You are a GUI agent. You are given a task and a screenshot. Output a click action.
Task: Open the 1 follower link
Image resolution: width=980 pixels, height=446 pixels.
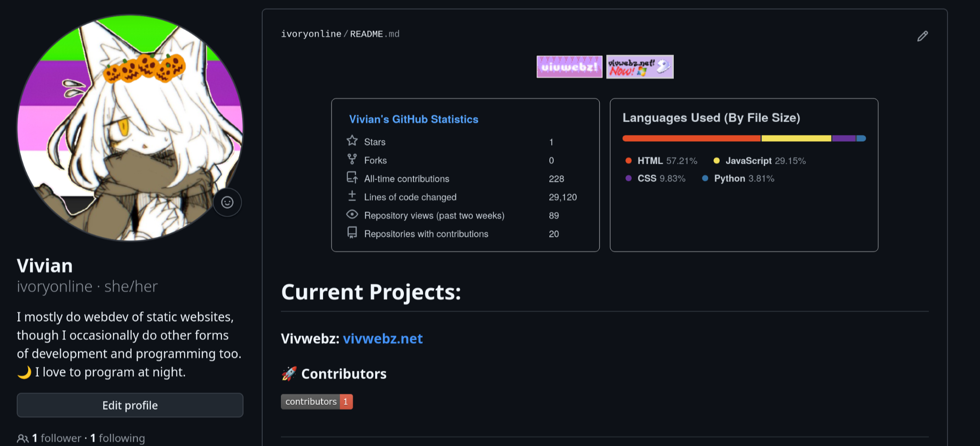tap(57, 438)
